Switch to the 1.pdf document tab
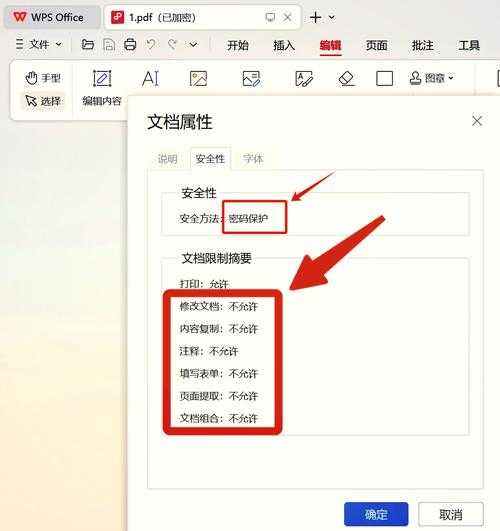The width and height of the screenshot is (500, 531). (x=202, y=17)
